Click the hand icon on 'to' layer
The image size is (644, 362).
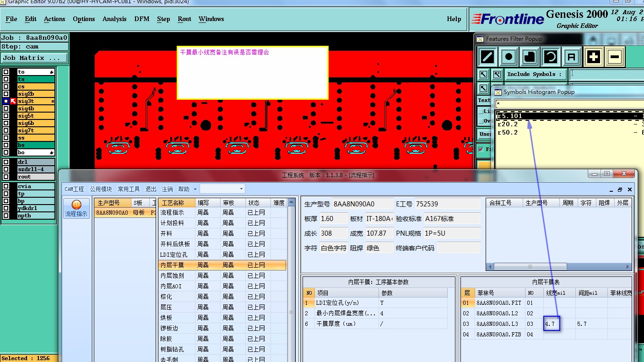click(52, 72)
